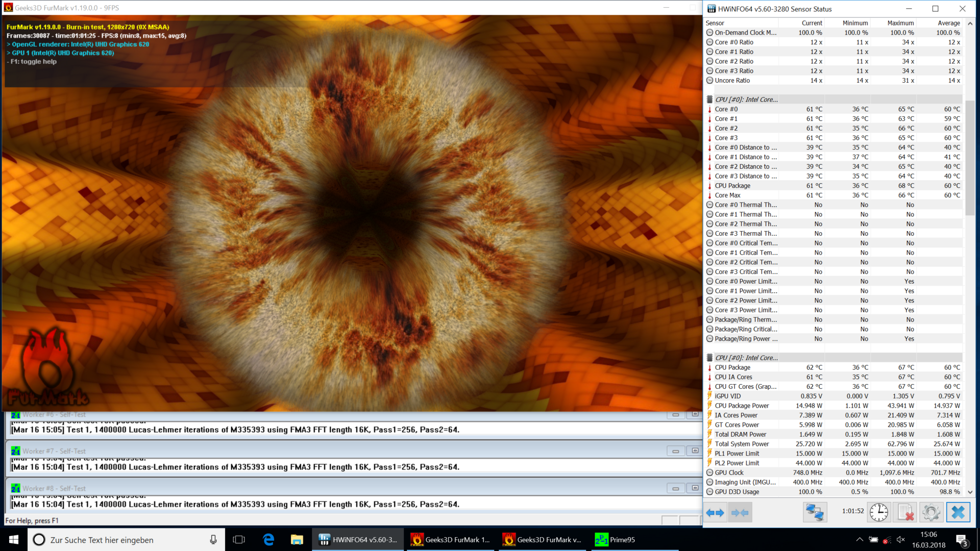Open the clock and date 15:06 in taskbar

[x=928, y=539]
